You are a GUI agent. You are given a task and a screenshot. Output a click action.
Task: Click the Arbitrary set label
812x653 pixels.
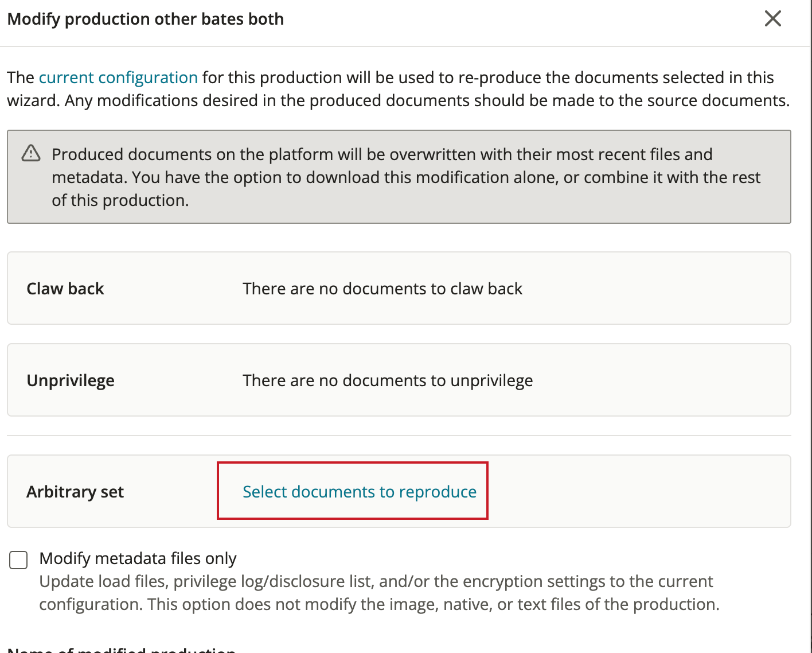pos(75,492)
